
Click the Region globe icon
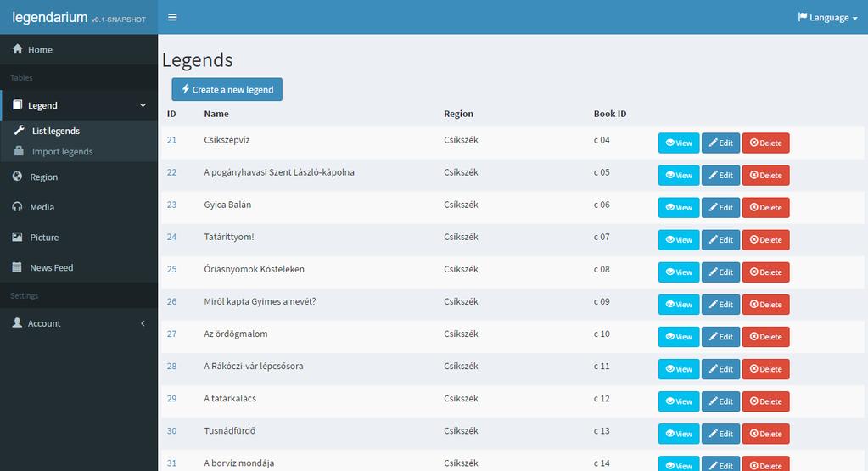(17, 176)
